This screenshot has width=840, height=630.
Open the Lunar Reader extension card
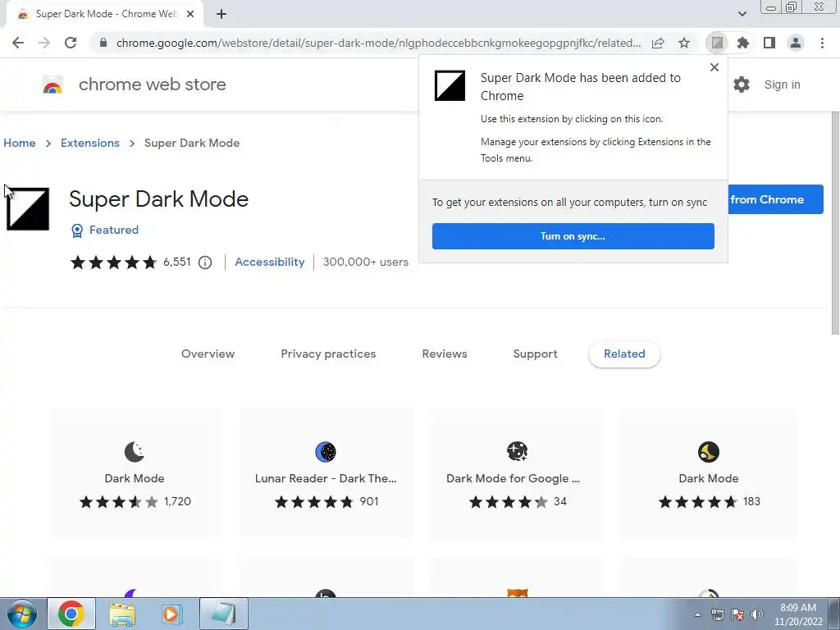pos(326,473)
